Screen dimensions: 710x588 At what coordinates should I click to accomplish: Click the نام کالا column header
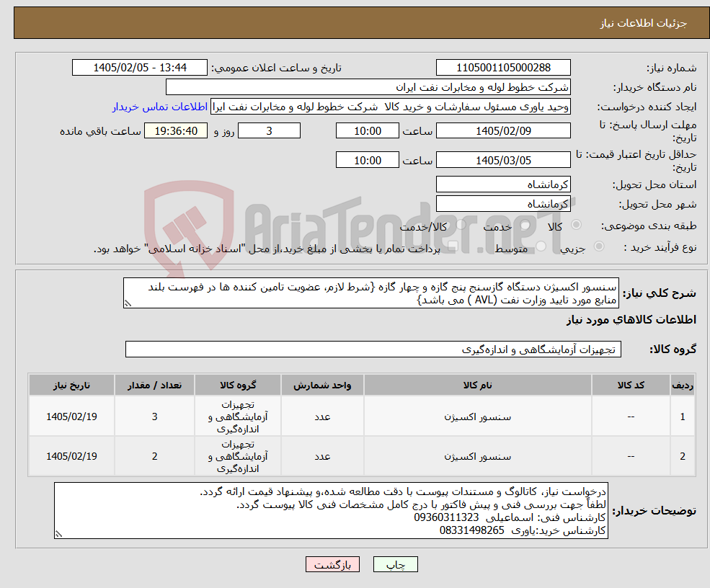coord(477,385)
